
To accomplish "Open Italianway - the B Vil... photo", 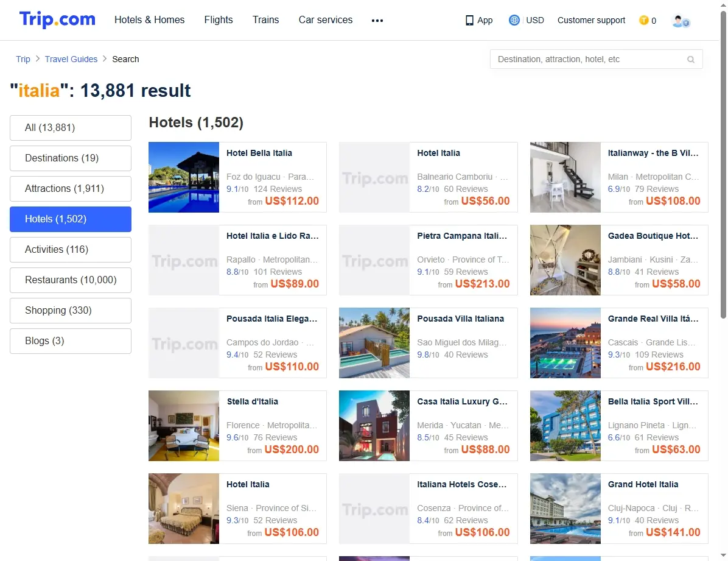I will (x=565, y=177).
